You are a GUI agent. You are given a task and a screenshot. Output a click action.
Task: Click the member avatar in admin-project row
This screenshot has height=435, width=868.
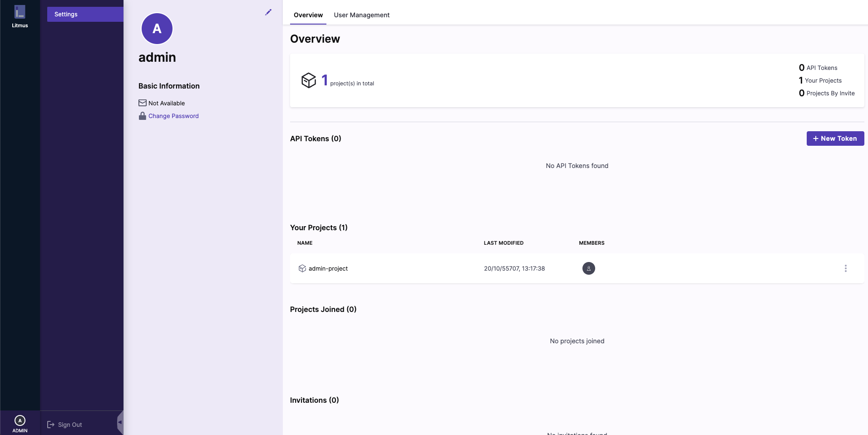point(588,268)
